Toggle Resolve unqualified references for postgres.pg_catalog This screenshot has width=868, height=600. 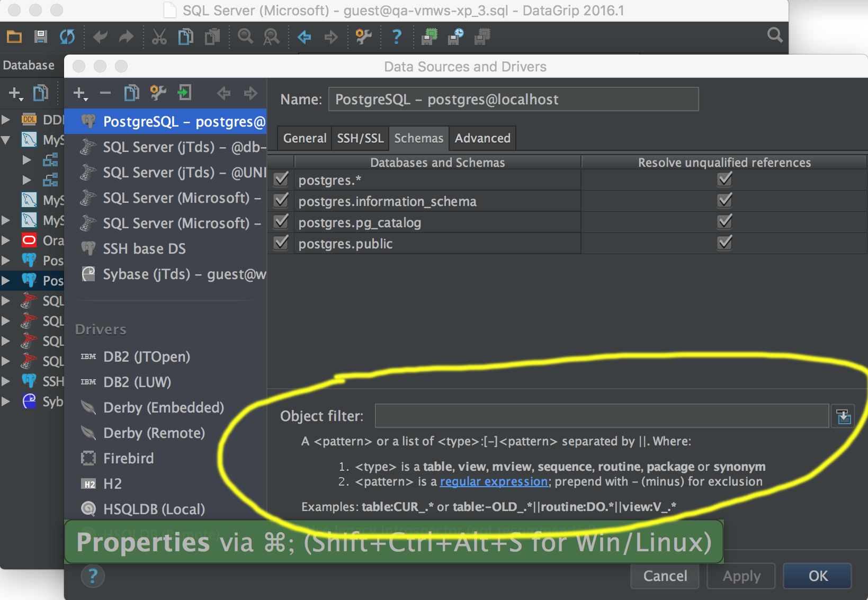pyautogui.click(x=724, y=222)
